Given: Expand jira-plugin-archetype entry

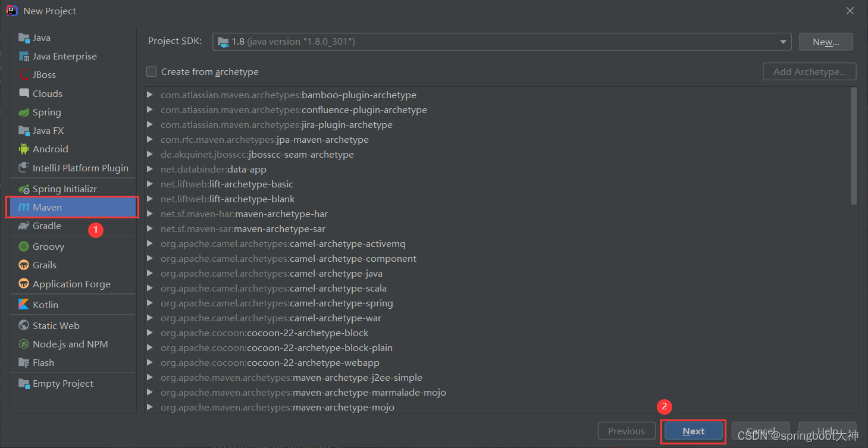Looking at the screenshot, I should 150,125.
